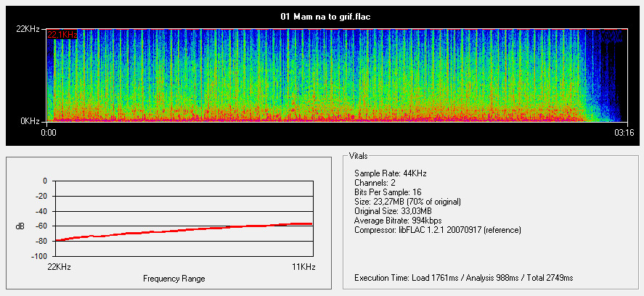644x296 pixels.
Task: Click the red 22,1KHz cutoff marker label
Action: coord(62,35)
